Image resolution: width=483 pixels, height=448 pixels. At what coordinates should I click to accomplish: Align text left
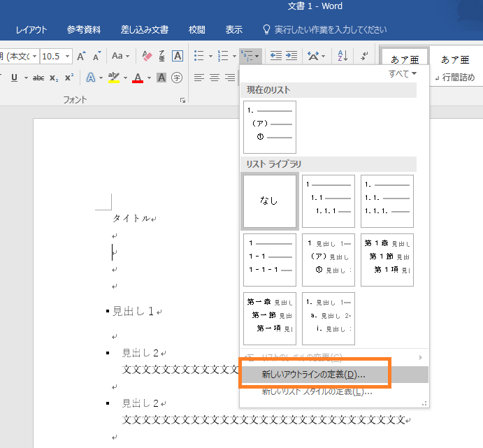[x=199, y=78]
